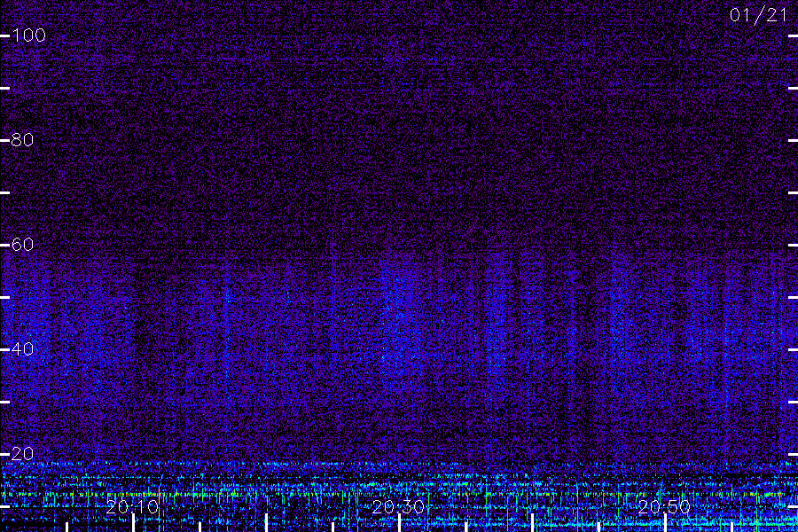Click the 01/21 date stamp
The height and width of the screenshot is (532, 798).
758,15
